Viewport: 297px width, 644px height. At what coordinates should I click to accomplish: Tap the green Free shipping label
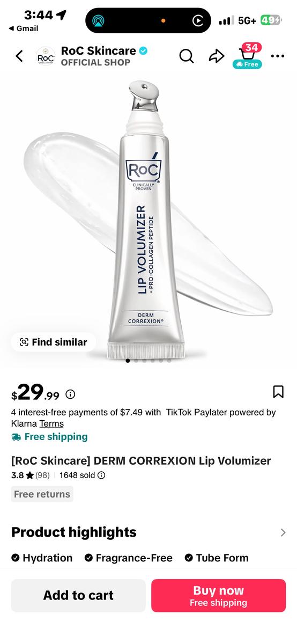49,437
